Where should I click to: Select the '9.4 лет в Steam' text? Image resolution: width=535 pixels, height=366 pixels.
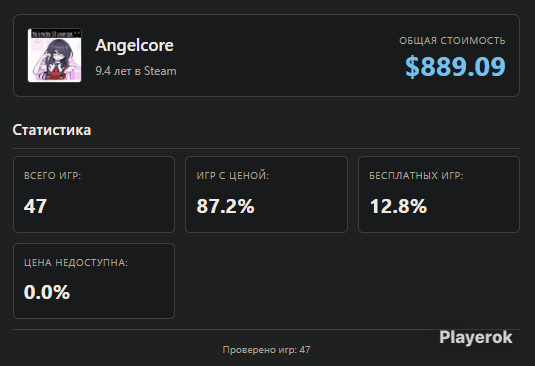(x=136, y=71)
